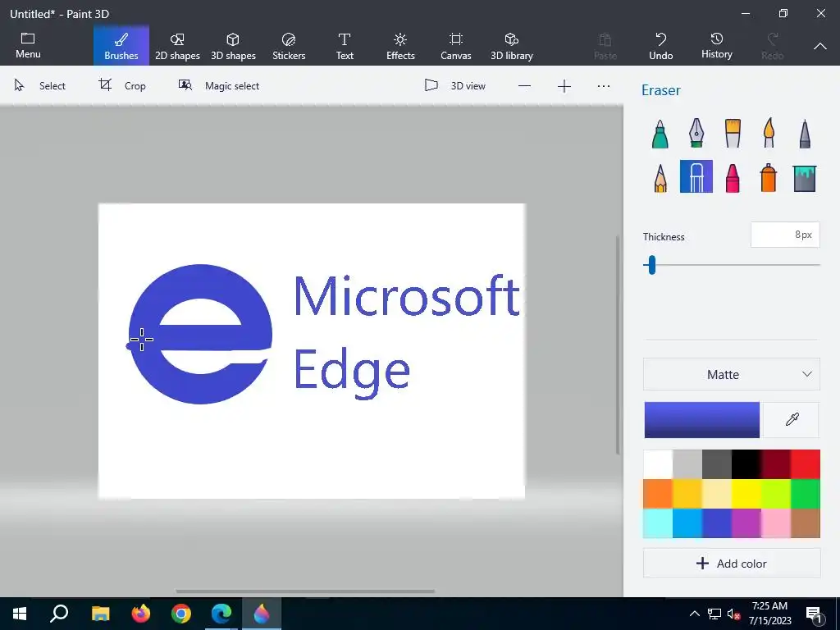Image resolution: width=840 pixels, height=630 pixels.
Task: Select the Marker brush
Action: (660, 134)
